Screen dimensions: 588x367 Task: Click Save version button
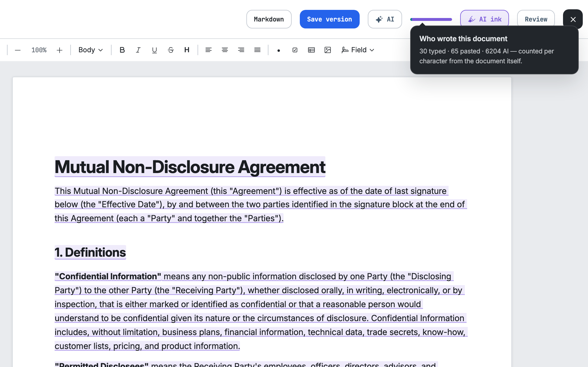329,19
